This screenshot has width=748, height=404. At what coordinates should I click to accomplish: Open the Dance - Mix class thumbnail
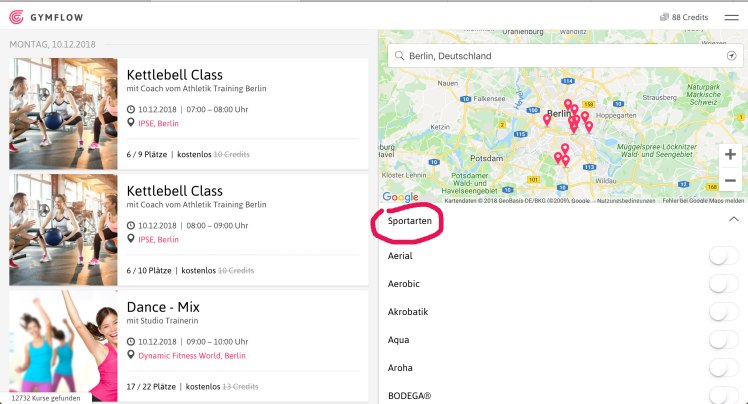pos(63,345)
